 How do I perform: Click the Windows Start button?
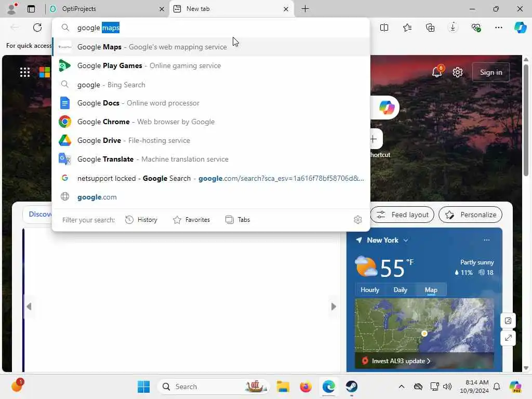[143, 387]
